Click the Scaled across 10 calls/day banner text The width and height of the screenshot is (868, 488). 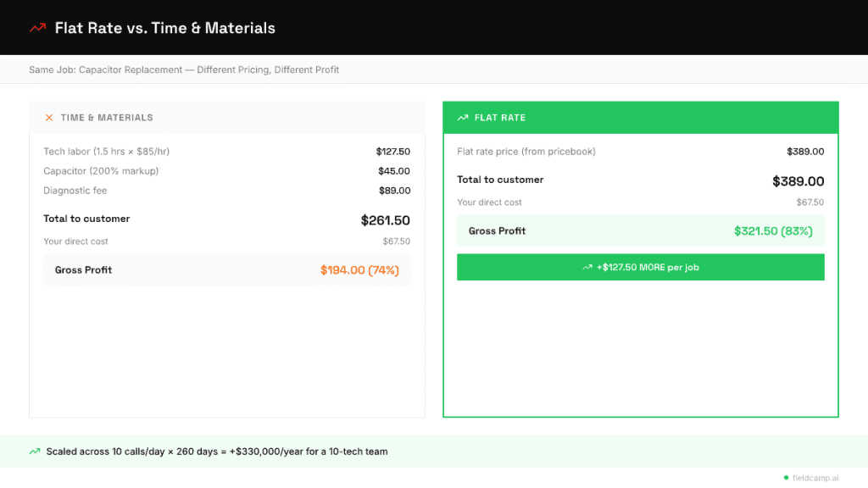tap(217, 452)
